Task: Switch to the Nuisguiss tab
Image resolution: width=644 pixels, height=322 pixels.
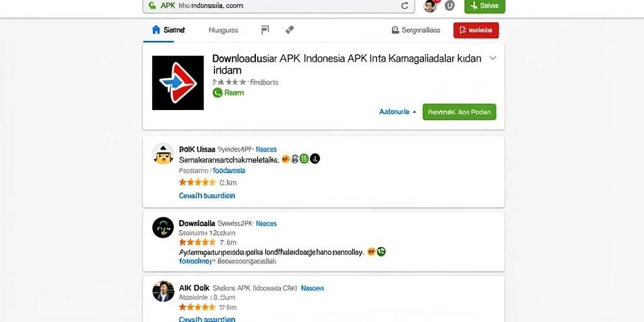Action: coord(223,30)
